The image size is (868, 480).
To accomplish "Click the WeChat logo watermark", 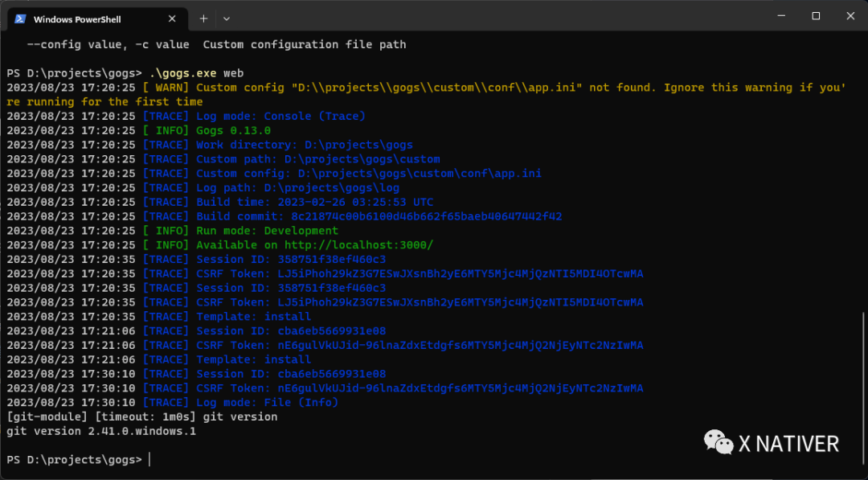I will coord(719,442).
